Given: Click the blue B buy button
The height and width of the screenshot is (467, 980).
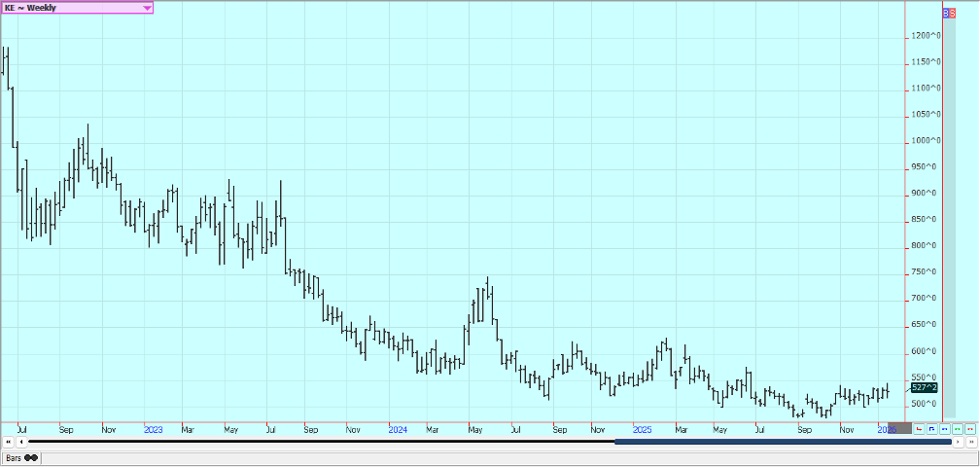Looking at the screenshot, I should click(946, 13).
